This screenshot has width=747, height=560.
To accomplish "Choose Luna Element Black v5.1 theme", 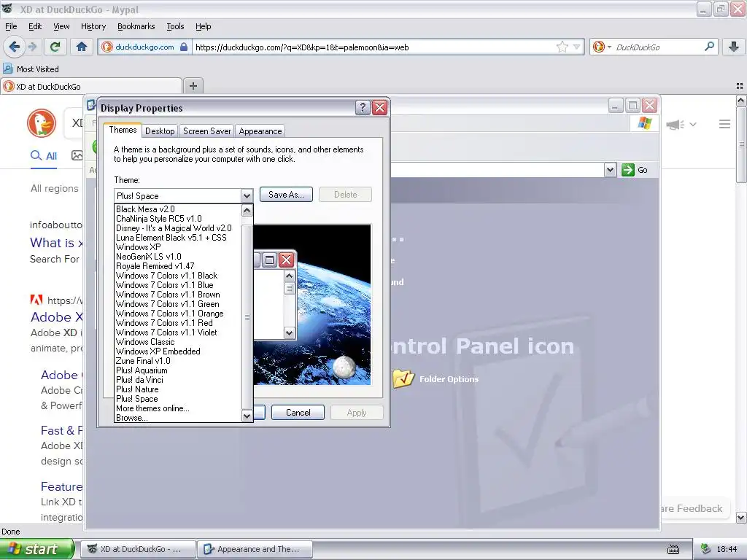I will (178, 238).
